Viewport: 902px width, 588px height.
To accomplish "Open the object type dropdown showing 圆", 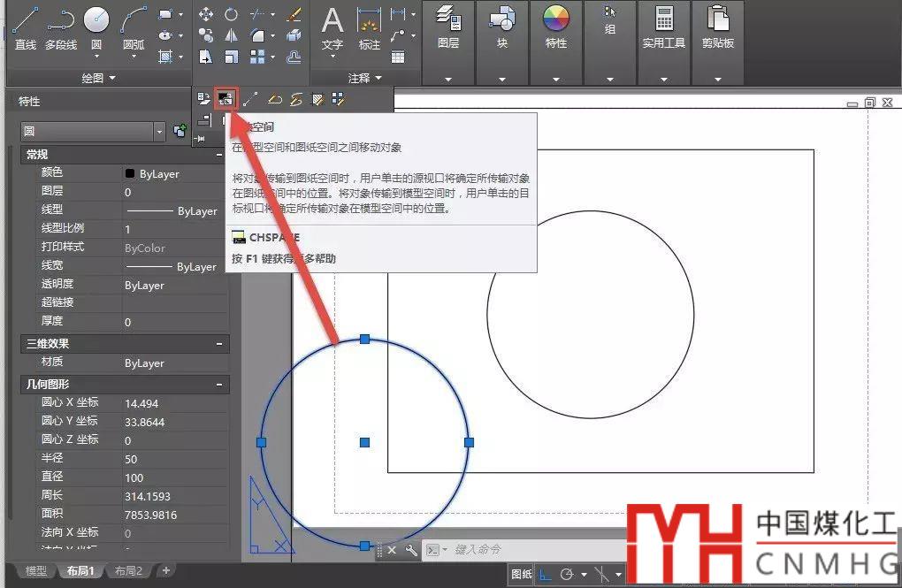I will click(93, 131).
